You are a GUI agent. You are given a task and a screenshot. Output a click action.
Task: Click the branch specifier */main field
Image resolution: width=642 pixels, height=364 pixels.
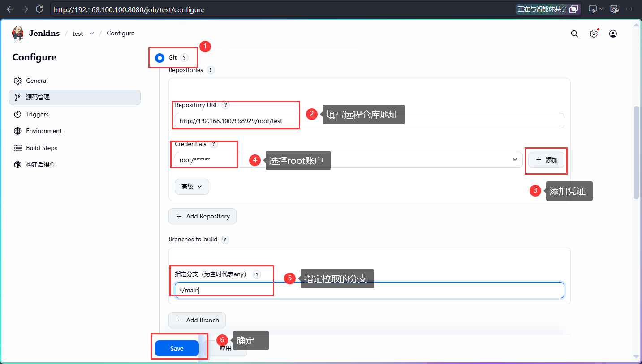pyautogui.click(x=370, y=290)
